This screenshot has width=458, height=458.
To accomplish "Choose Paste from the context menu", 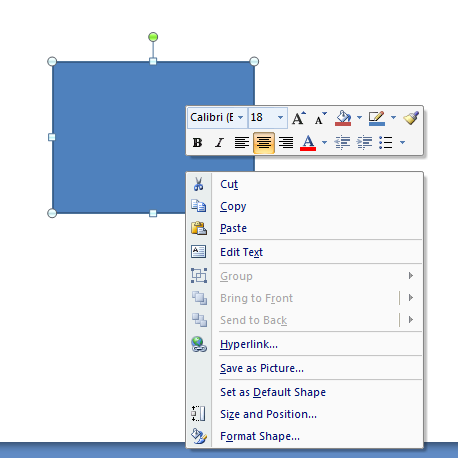I will click(305, 228).
